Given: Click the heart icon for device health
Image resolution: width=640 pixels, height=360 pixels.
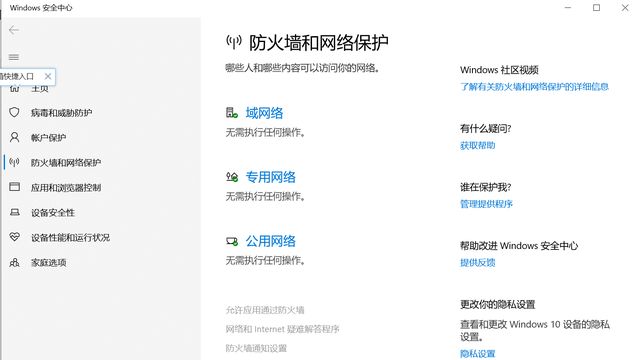Looking at the screenshot, I should tap(14, 237).
